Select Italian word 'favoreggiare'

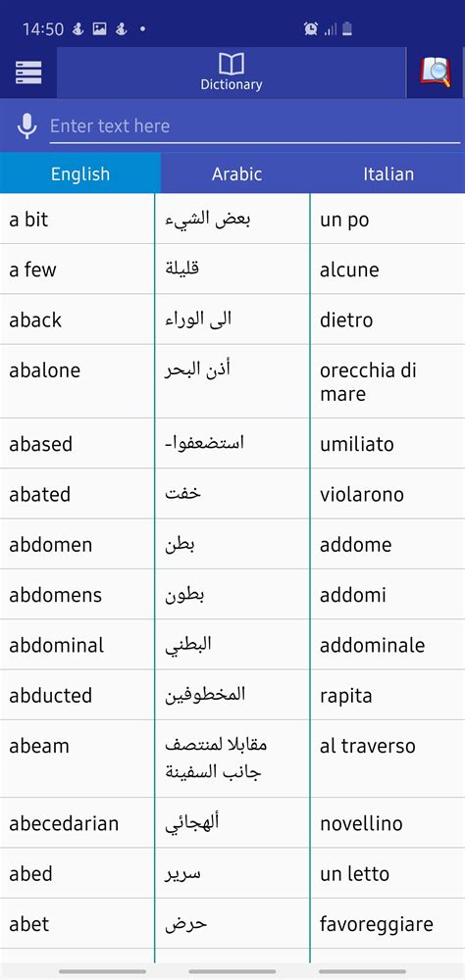pyautogui.click(x=376, y=924)
